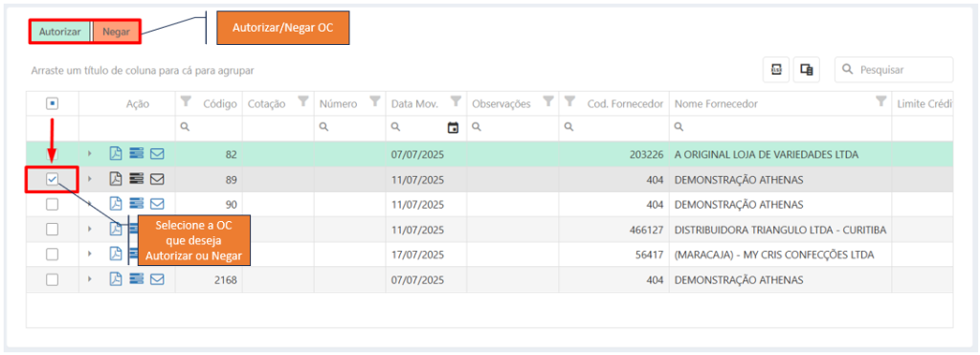This screenshot has width=980, height=355.
Task: Click email envelope icon for order 89
Action: 158,179
